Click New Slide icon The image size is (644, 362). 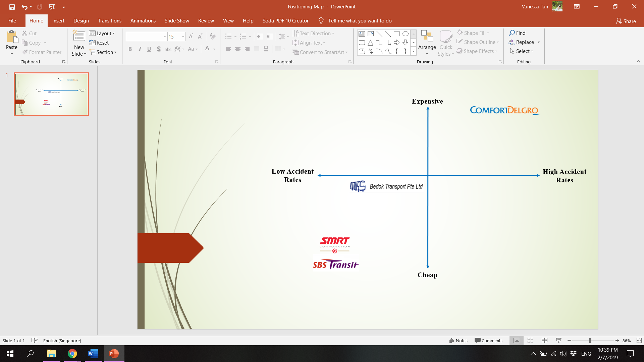tap(79, 36)
